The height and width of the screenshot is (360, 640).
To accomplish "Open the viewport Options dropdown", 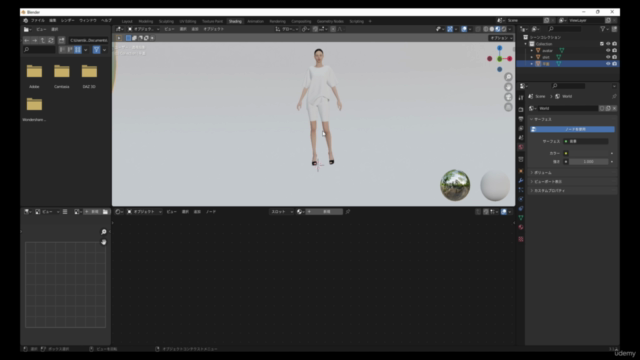I will 501,38.
